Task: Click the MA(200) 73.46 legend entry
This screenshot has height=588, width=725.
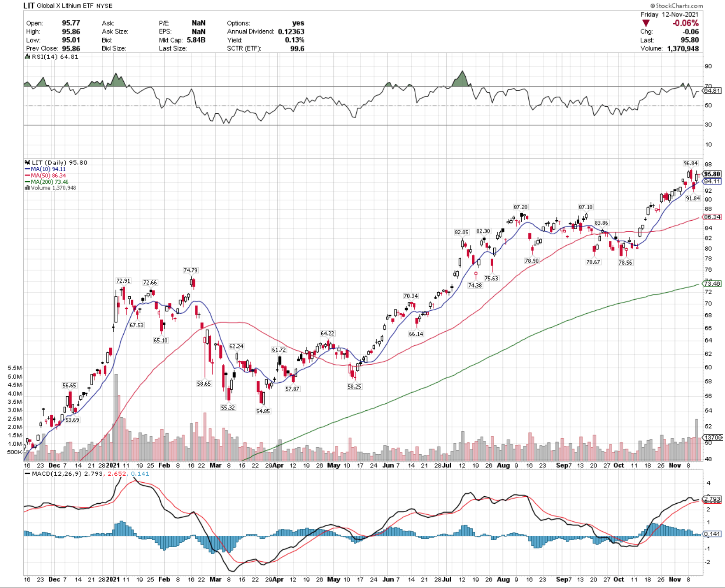Action: click(x=47, y=182)
